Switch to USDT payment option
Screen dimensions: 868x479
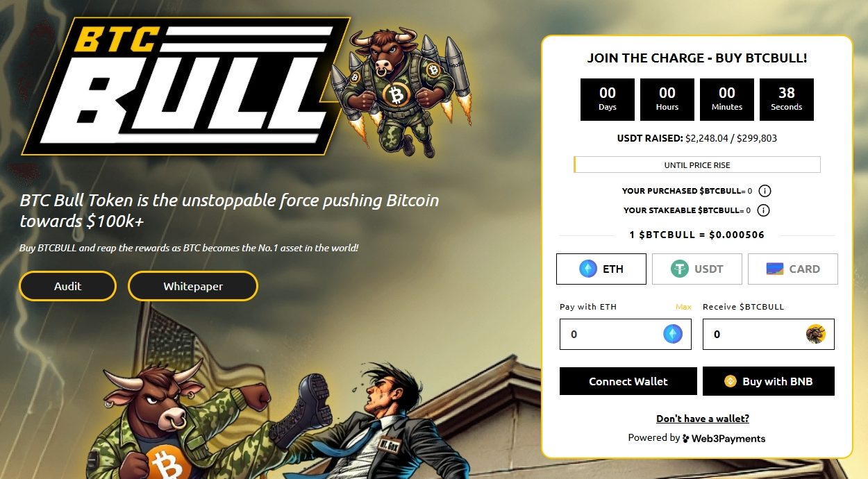click(x=697, y=269)
